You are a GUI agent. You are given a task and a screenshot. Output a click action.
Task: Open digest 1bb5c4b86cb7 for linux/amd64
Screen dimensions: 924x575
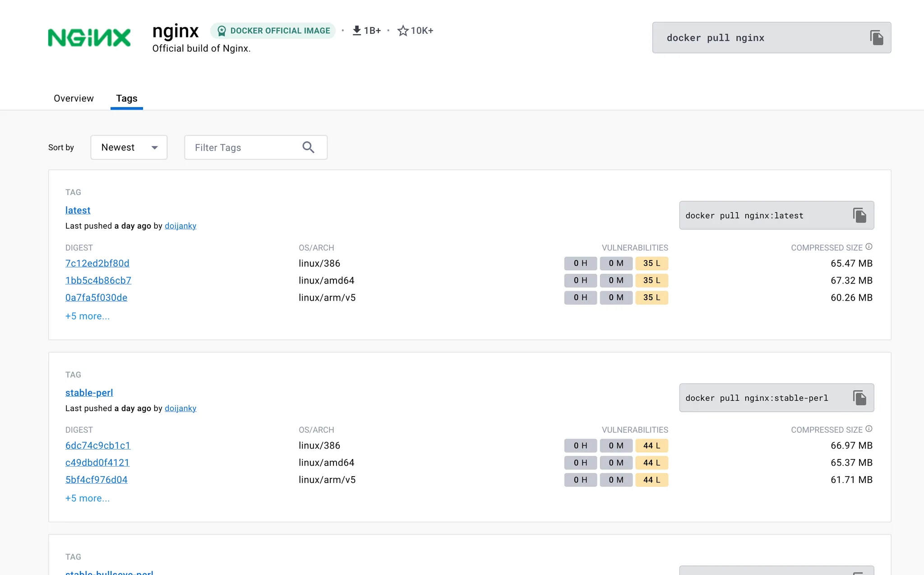click(98, 280)
